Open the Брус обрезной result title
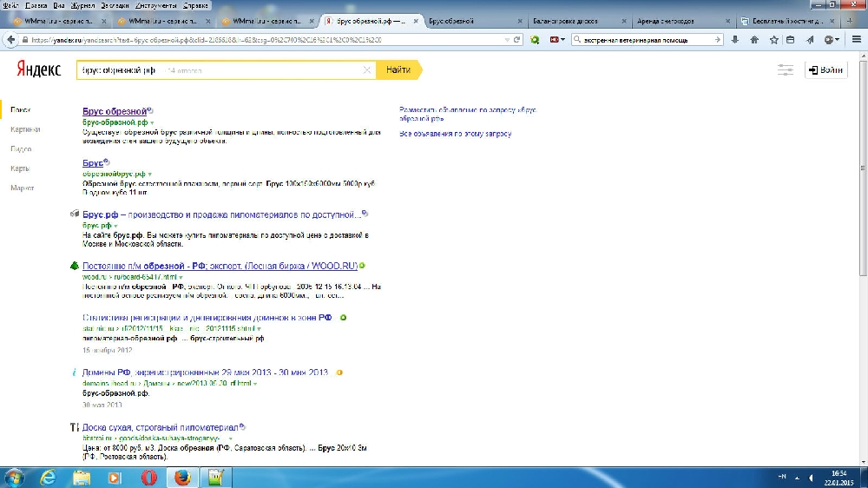 pyautogui.click(x=115, y=111)
